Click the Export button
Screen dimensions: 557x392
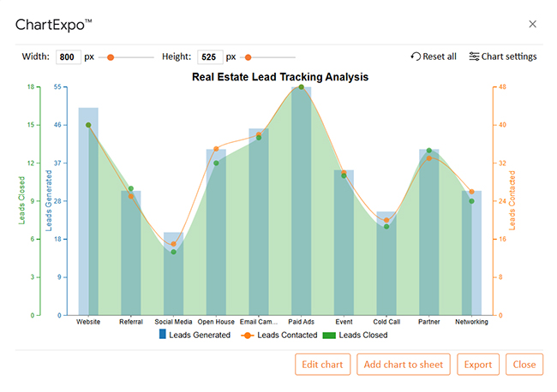477,365
